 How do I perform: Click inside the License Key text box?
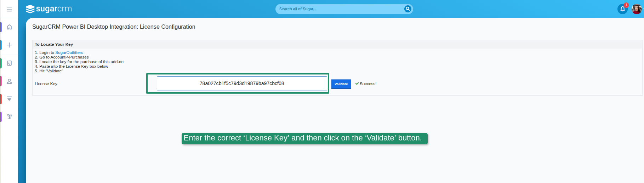click(x=242, y=83)
